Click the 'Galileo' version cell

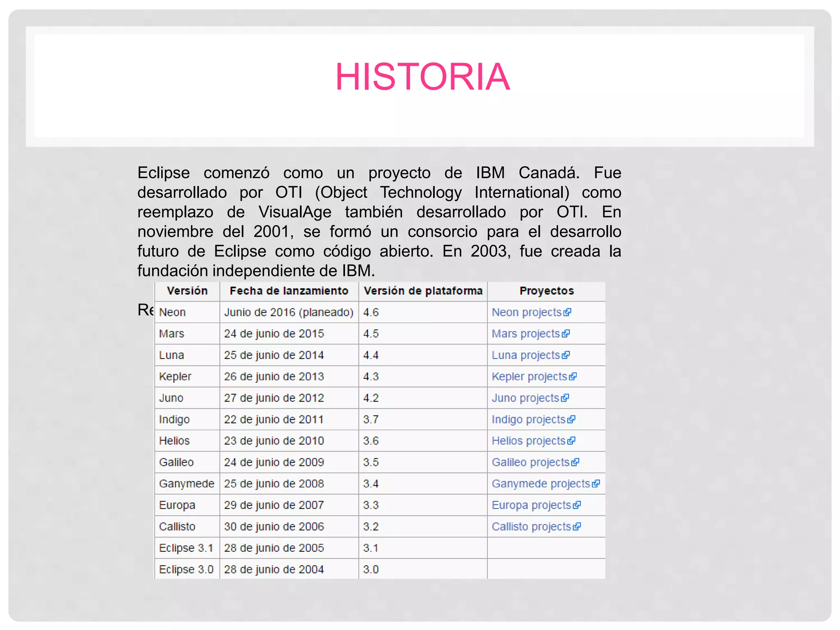click(187, 462)
